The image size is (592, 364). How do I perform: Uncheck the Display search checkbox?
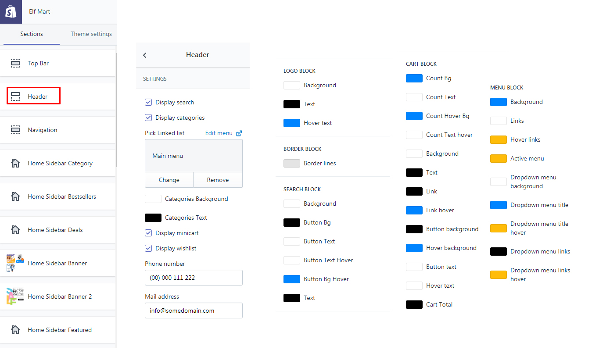148,102
